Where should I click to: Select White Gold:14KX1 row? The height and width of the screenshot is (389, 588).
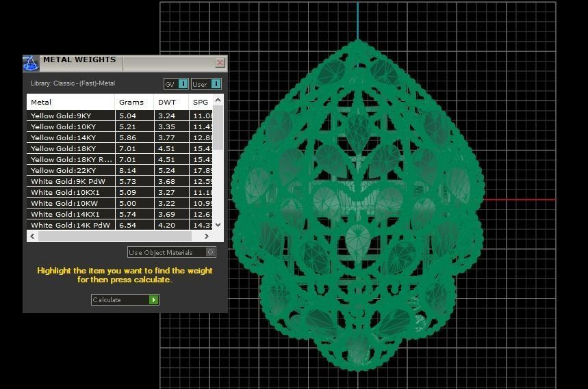coord(119,214)
